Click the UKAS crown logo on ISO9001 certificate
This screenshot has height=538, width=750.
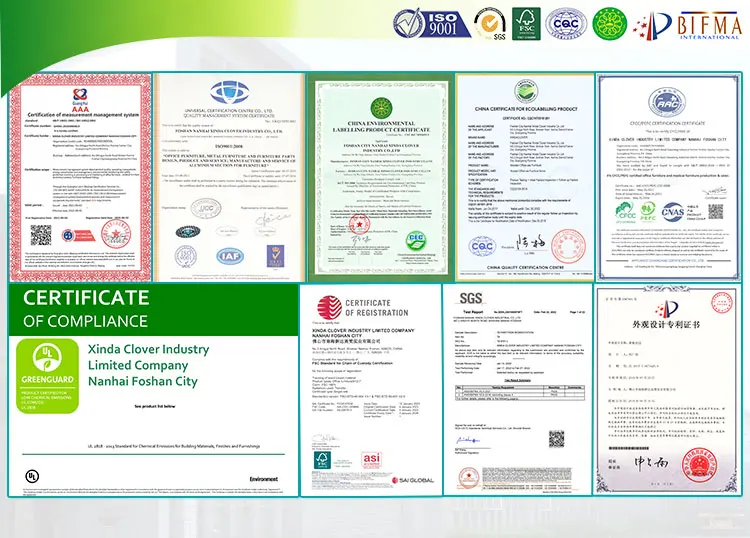[275, 256]
